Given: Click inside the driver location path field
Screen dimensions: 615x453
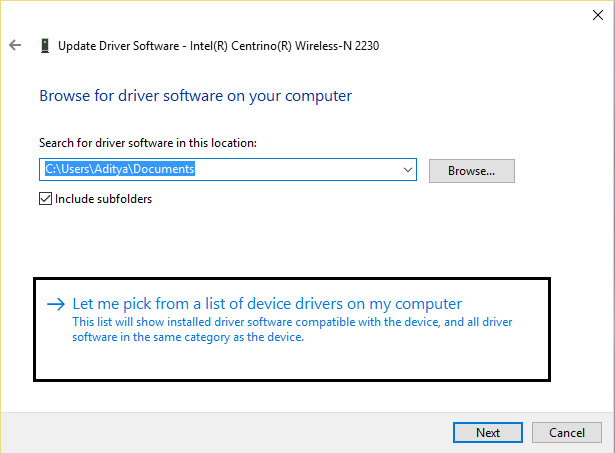Looking at the screenshot, I should point(300,170).
